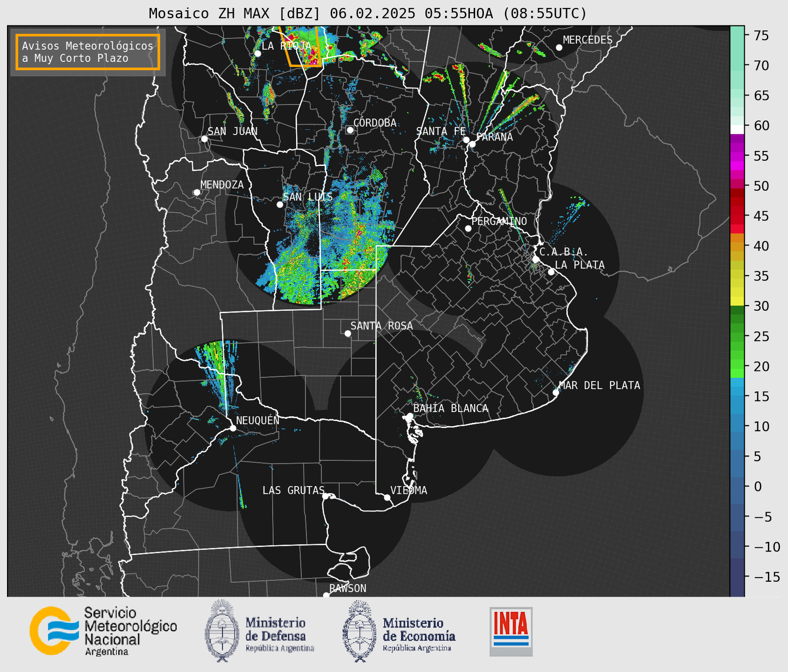788x672 pixels.
Task: Click the LA PLATA city marker dot
Action: (551, 272)
